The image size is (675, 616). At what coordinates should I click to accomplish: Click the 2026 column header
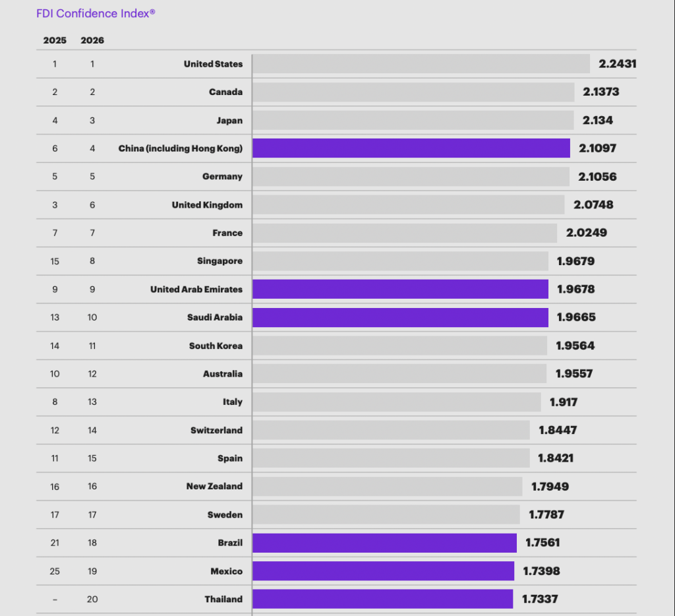coord(92,40)
